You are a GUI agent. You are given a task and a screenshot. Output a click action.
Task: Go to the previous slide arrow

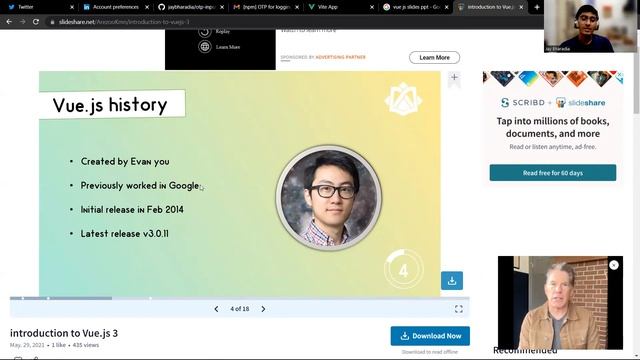[216, 309]
